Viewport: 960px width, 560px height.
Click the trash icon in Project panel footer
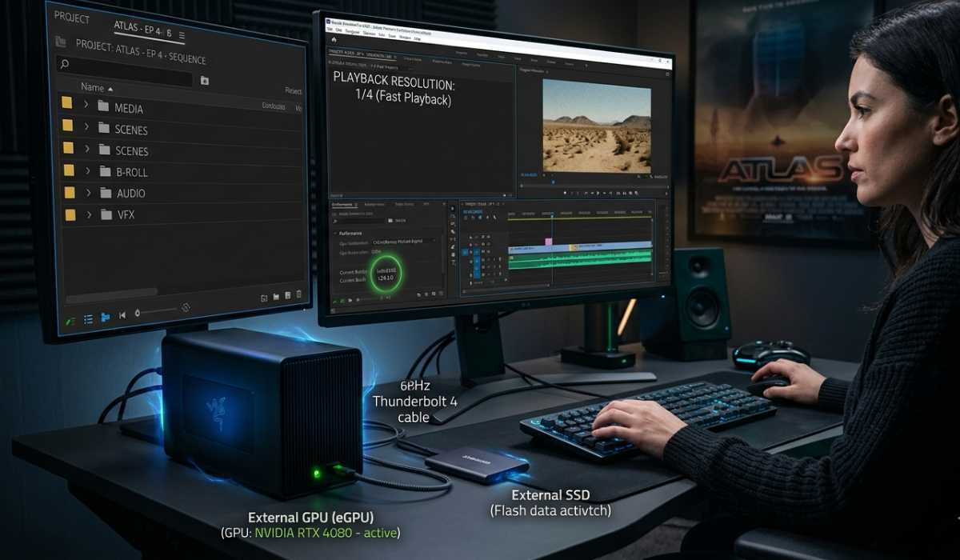[299, 294]
